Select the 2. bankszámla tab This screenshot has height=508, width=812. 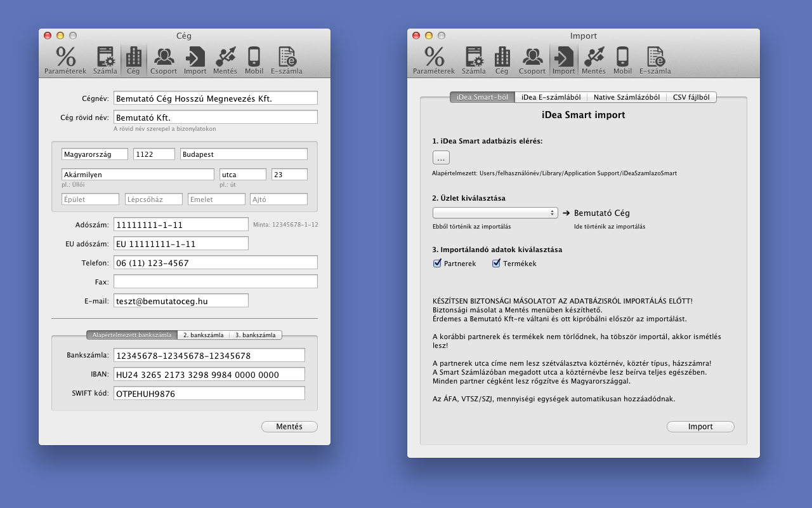tap(204, 335)
